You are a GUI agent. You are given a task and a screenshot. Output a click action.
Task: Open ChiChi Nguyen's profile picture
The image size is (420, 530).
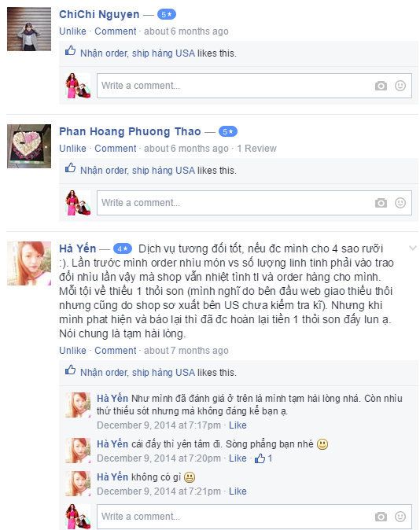click(29, 29)
